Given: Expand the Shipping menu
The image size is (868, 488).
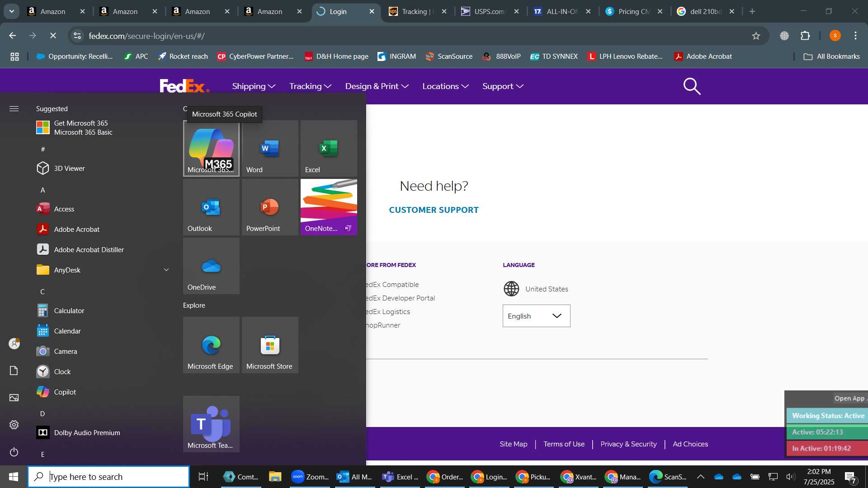Looking at the screenshot, I should [x=254, y=86].
